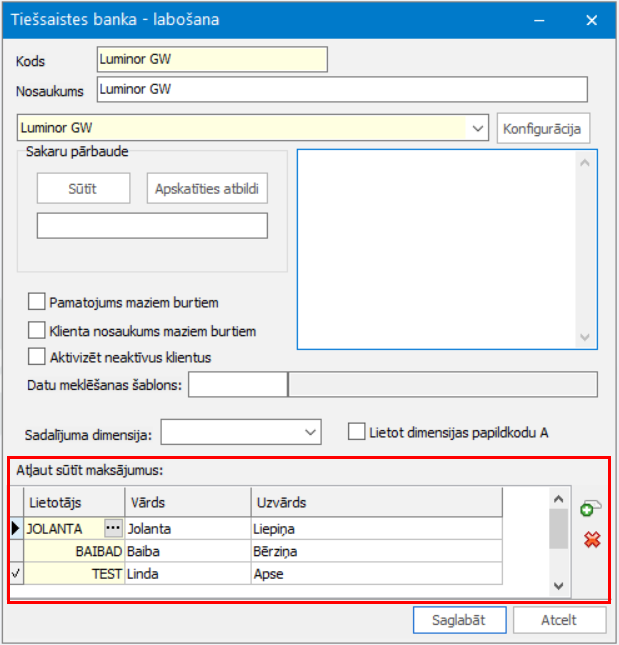Click the users table scrollbar thumb
619x645 pixels.
[x=559, y=529]
